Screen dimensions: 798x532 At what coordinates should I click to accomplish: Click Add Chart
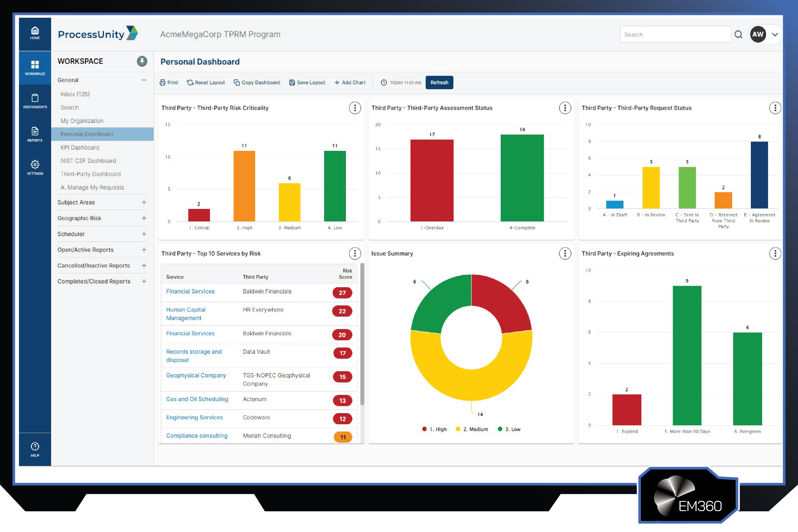coord(350,83)
